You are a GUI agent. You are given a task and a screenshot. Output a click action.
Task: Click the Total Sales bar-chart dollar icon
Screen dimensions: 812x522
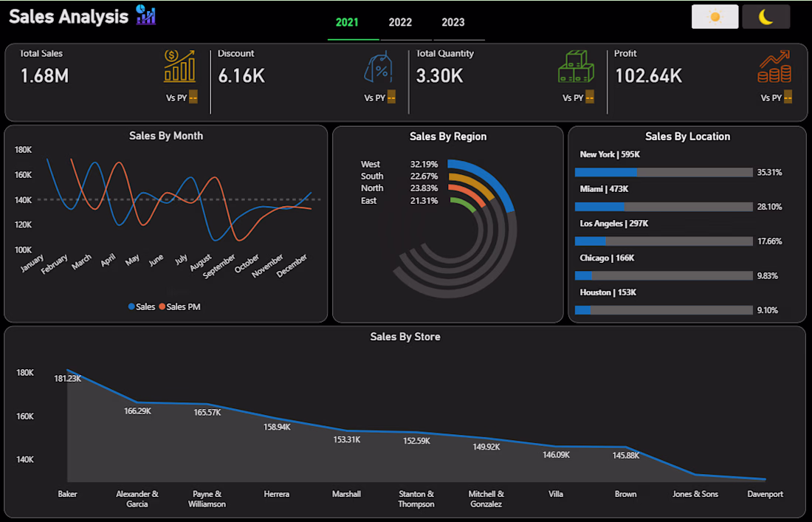tap(179, 66)
